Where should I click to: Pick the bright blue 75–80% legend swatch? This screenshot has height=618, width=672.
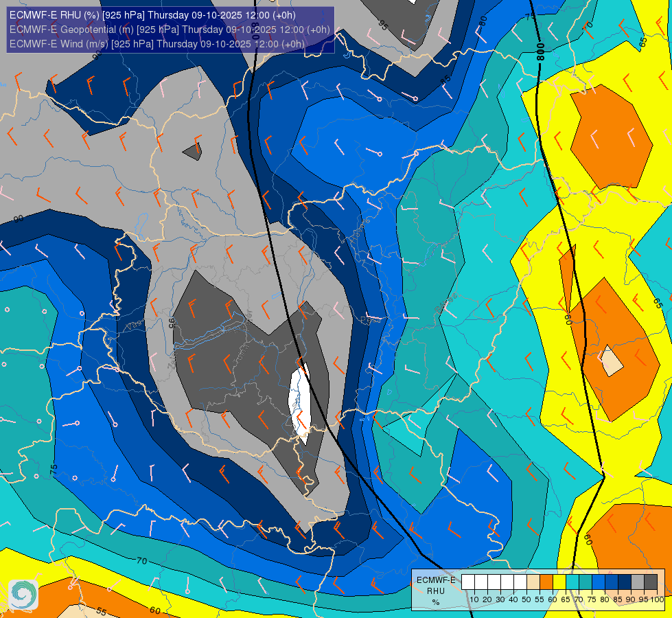click(599, 582)
